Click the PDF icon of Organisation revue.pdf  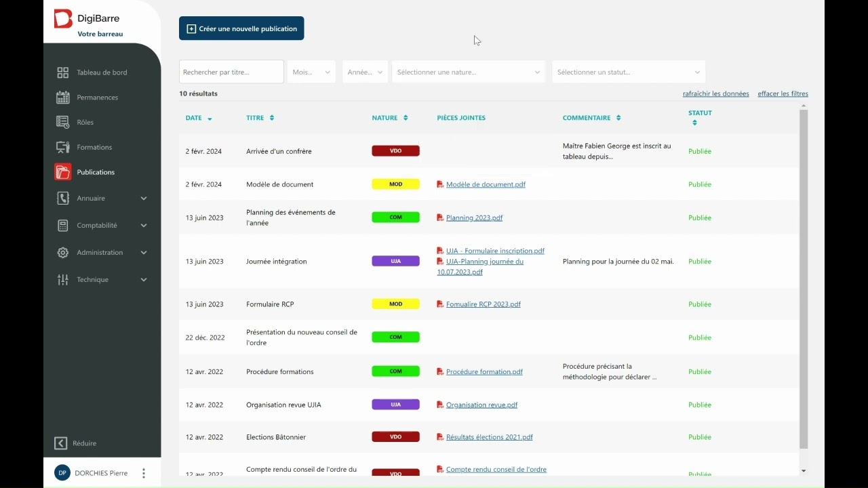coord(440,405)
